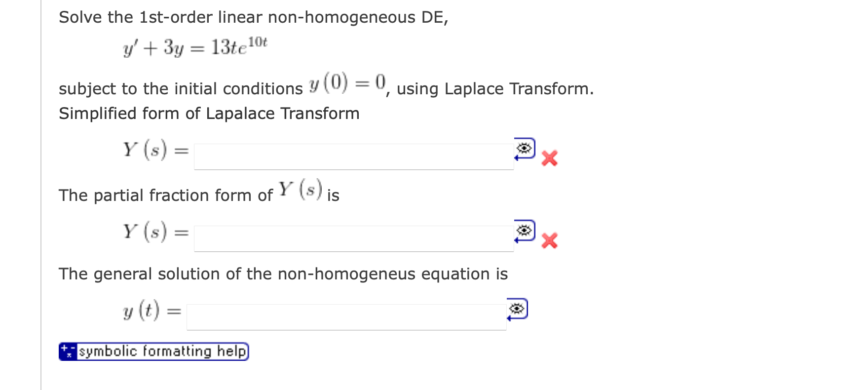The image size is (868, 390).
Task: Toggle preview for the simplified Laplace transform answer
Action: 524,148
